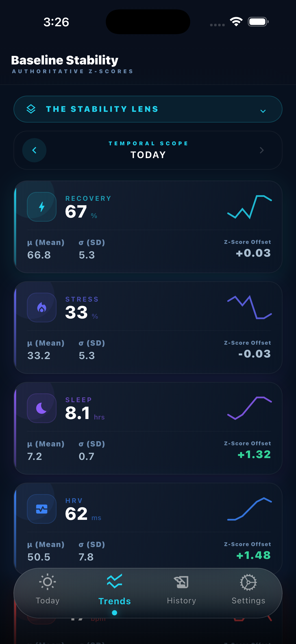The image size is (296, 644).
Task: Go to previous temporal scope
Action: (x=34, y=150)
